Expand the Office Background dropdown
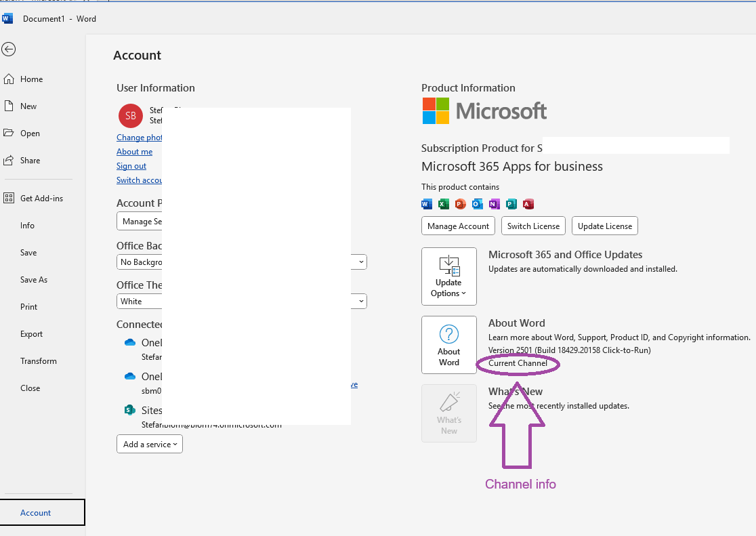 pos(360,262)
